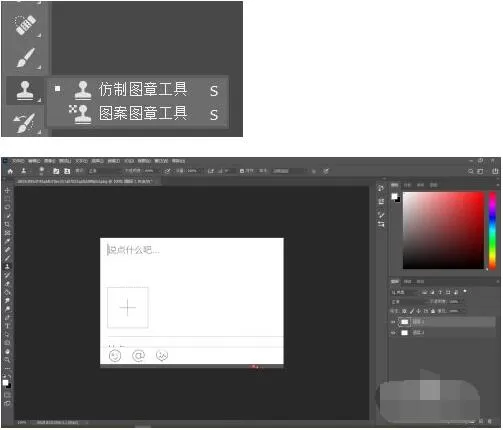Open the 样本 sample source dropdown
This screenshot has height=430, width=503.
coord(288,171)
